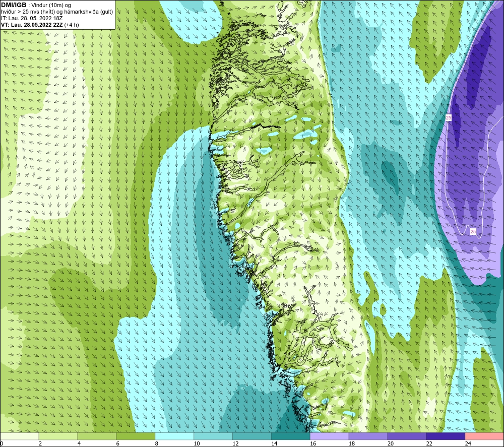
Task: Click the 10-12 m/s light teal legend swatch
Action: coord(213,436)
